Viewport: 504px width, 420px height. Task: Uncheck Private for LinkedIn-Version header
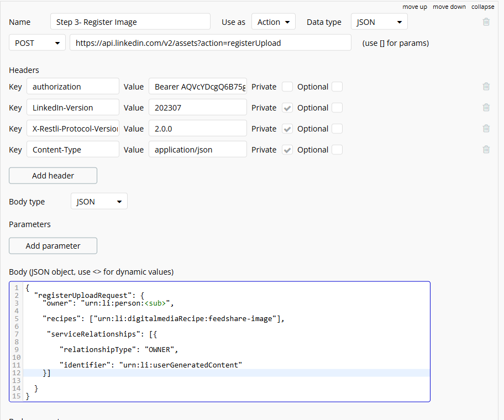tap(287, 108)
